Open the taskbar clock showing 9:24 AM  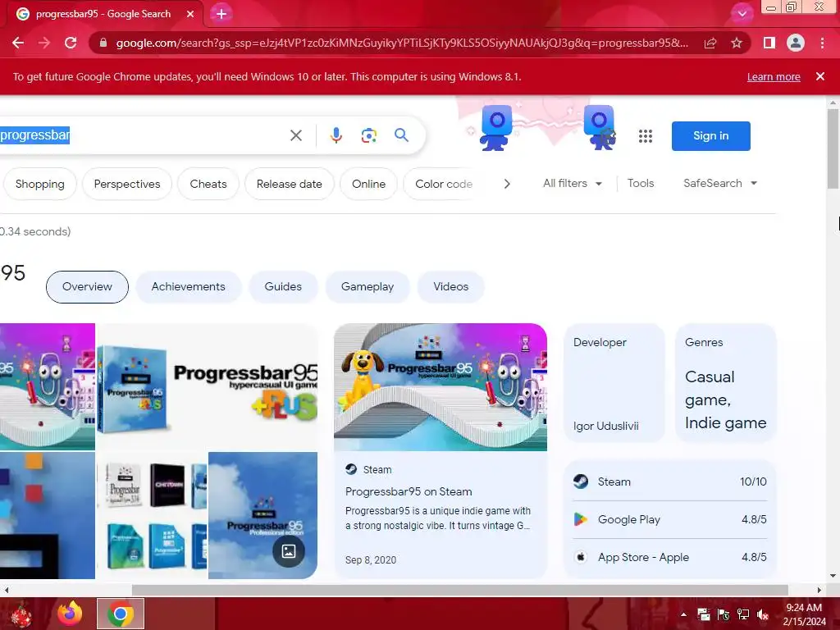click(x=804, y=614)
